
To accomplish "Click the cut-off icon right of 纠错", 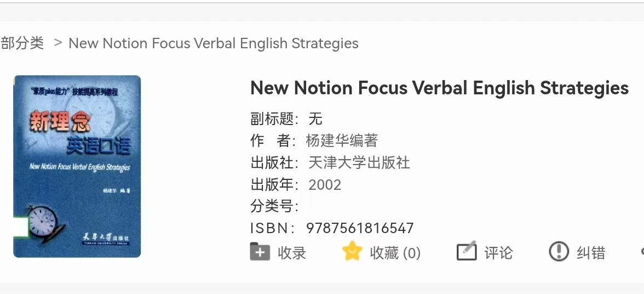I will 642,252.
